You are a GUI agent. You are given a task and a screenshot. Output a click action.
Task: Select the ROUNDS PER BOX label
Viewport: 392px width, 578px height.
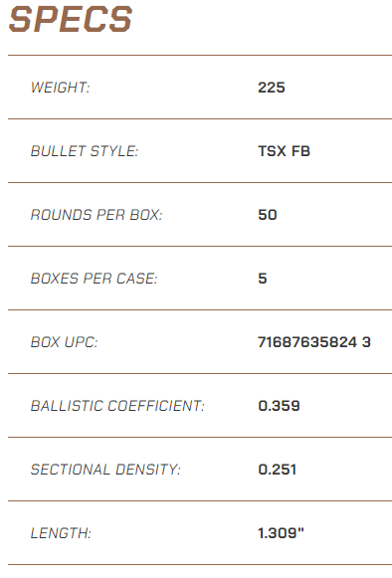(97, 215)
